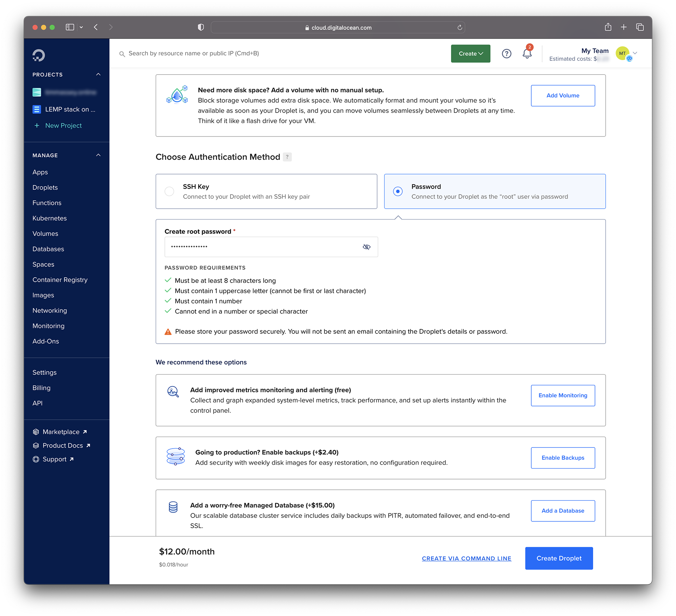676x616 pixels.
Task: Open Databases in the sidebar
Action: pyautogui.click(x=48, y=249)
